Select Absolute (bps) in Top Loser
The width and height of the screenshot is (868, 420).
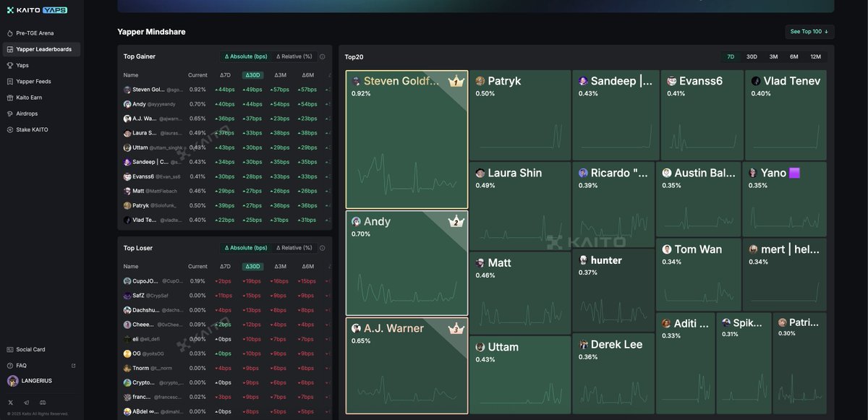coord(246,248)
